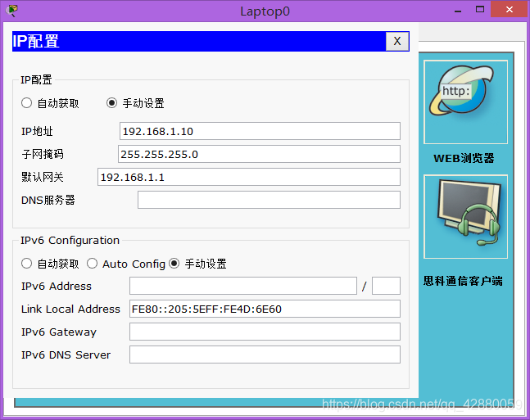
Task: Click the Laptop0 window title
Action: click(265, 11)
